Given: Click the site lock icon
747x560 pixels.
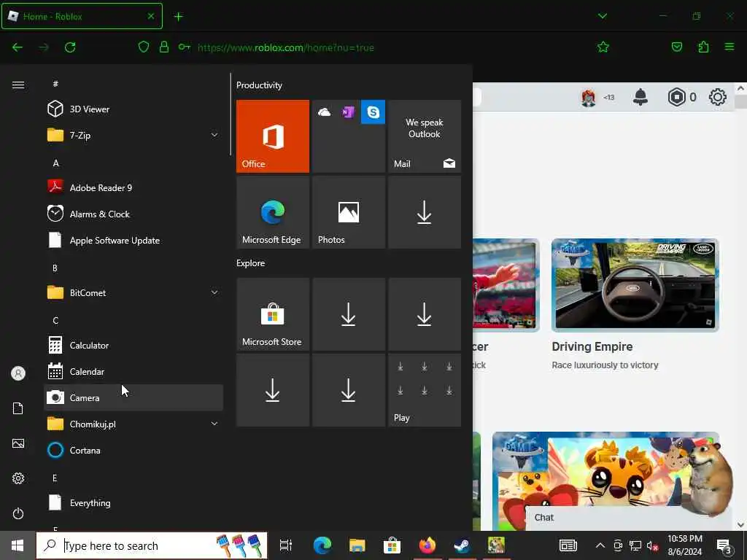Looking at the screenshot, I should [x=164, y=47].
